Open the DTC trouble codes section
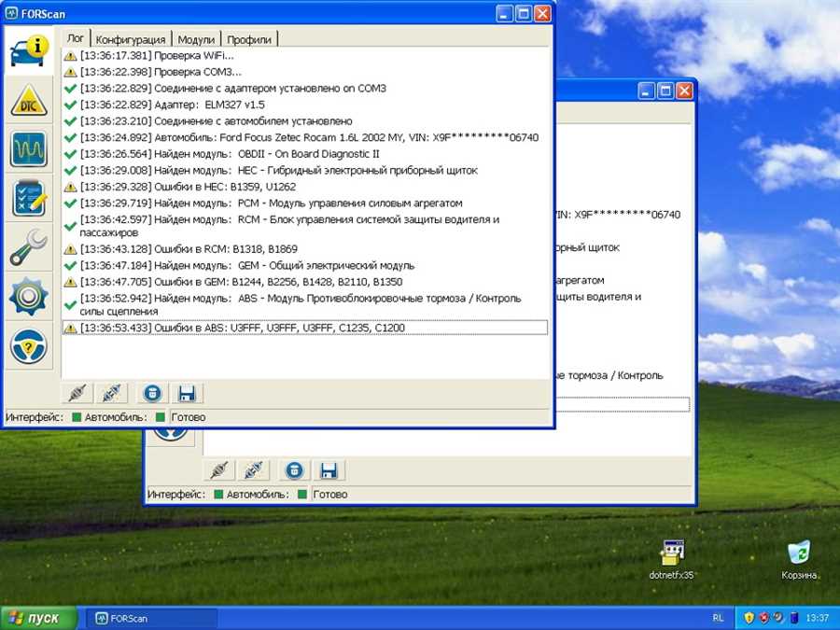This screenshot has height=630, width=840. click(29, 100)
